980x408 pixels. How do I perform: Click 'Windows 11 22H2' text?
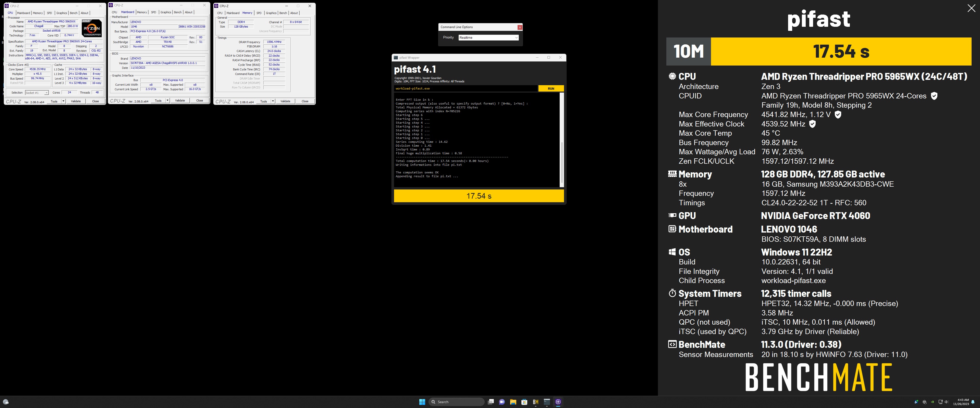796,252
